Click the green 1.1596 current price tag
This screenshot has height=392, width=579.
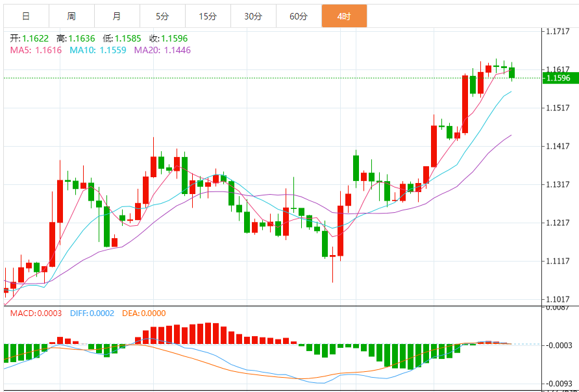click(561, 79)
